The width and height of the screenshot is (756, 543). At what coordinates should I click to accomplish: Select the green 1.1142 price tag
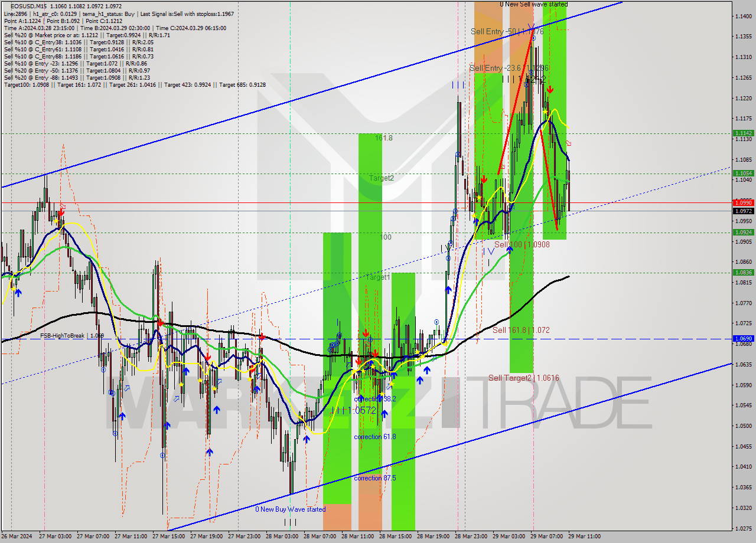point(743,133)
